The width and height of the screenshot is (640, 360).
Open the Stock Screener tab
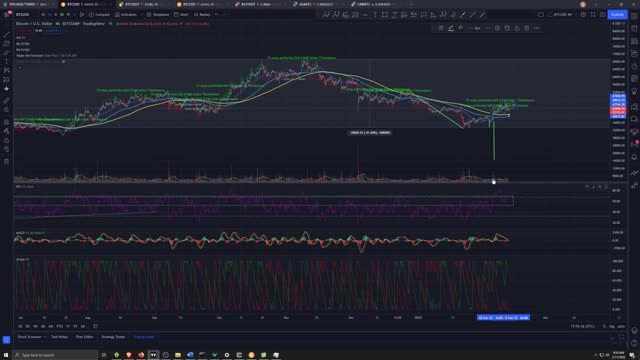point(29,337)
